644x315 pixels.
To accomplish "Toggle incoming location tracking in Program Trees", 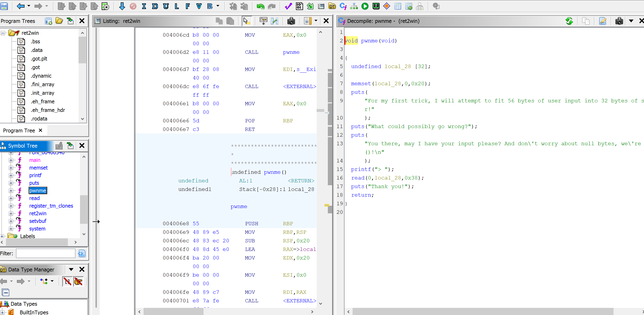I will pos(70,21).
